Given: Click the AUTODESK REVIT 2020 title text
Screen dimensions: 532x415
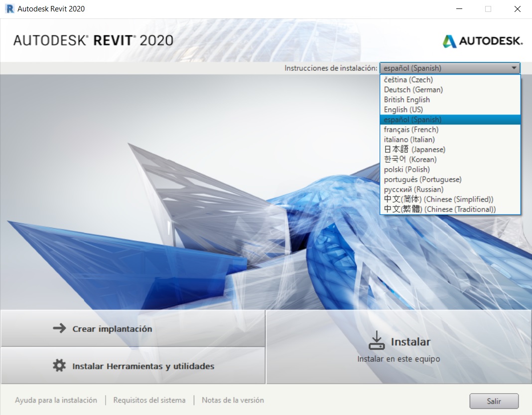Looking at the screenshot, I should point(93,40).
